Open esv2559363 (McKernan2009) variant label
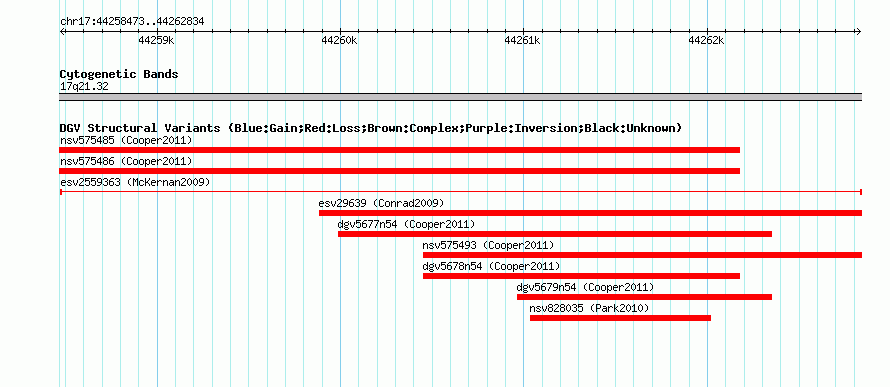Screen dimensions: 890x387 coord(135,182)
